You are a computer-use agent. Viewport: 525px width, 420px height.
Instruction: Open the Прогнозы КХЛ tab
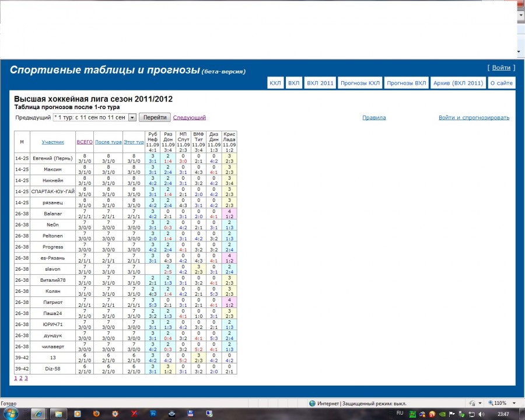pyautogui.click(x=360, y=83)
